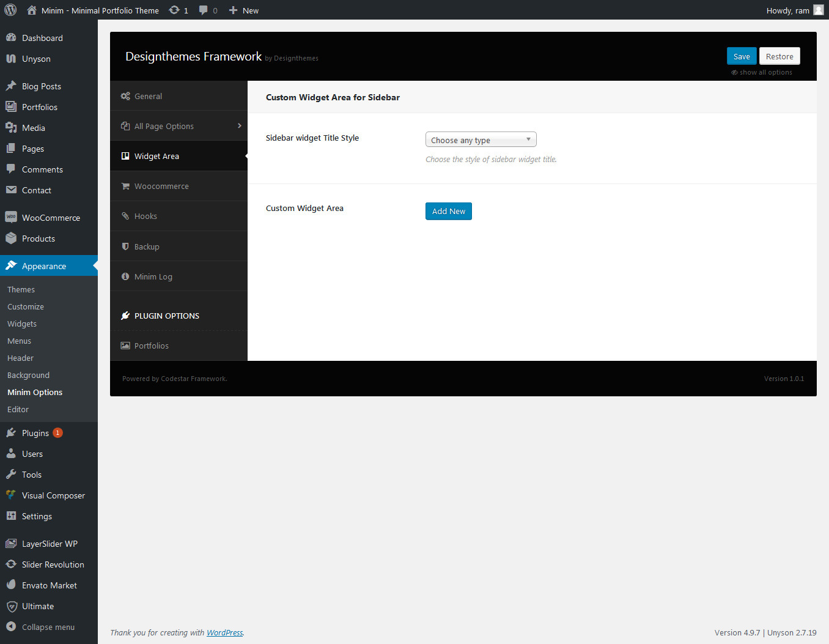Image resolution: width=829 pixels, height=644 pixels.
Task: Click the Media library icon
Action: coord(11,127)
